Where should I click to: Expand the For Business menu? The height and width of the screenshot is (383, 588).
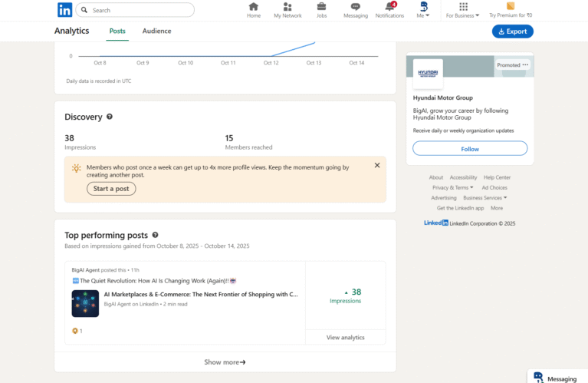coord(463,11)
